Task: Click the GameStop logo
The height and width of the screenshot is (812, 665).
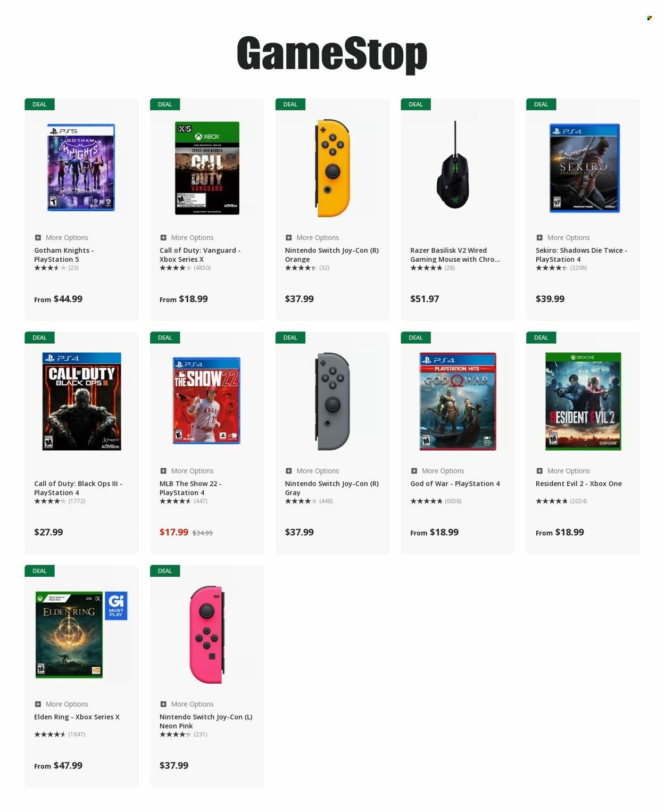Action: click(332, 54)
